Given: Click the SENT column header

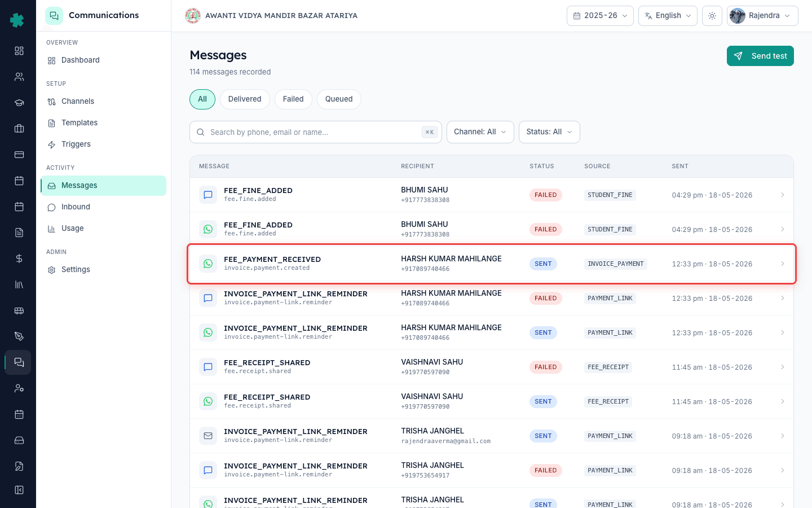Looking at the screenshot, I should tap(680, 167).
